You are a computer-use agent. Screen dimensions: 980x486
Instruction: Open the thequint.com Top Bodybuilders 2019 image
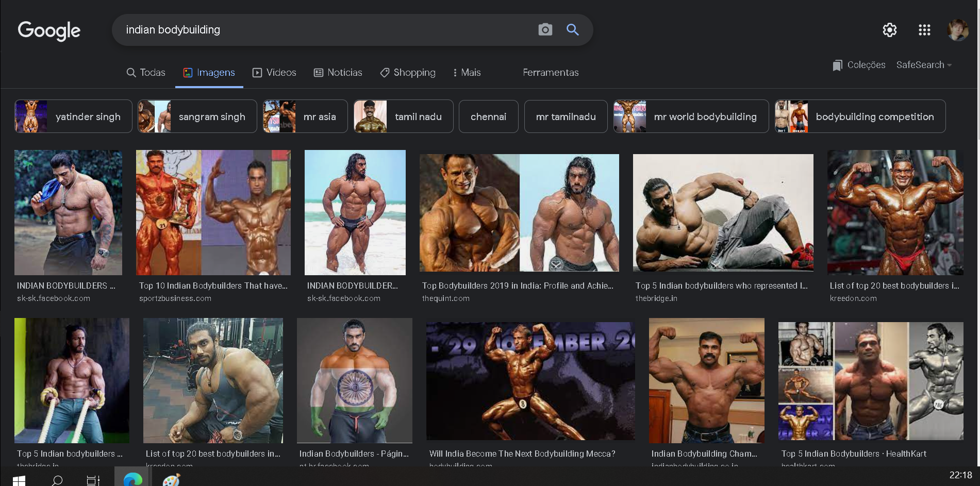coord(519,213)
